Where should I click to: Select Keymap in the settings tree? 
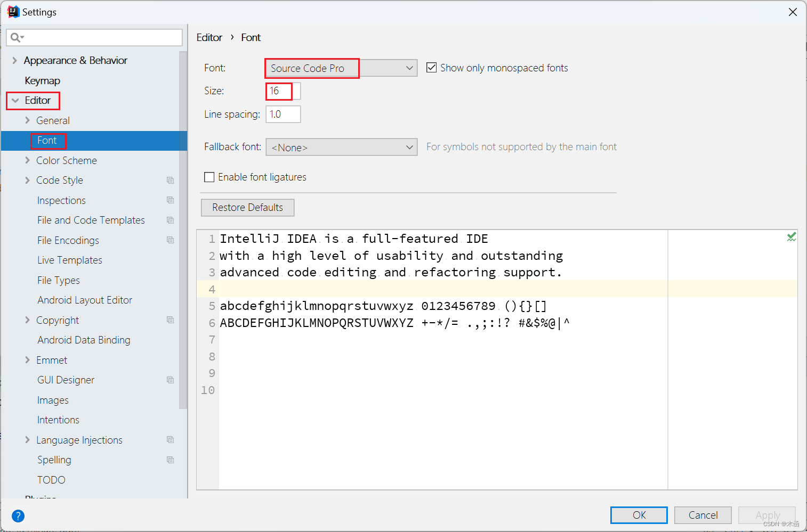[x=42, y=80]
